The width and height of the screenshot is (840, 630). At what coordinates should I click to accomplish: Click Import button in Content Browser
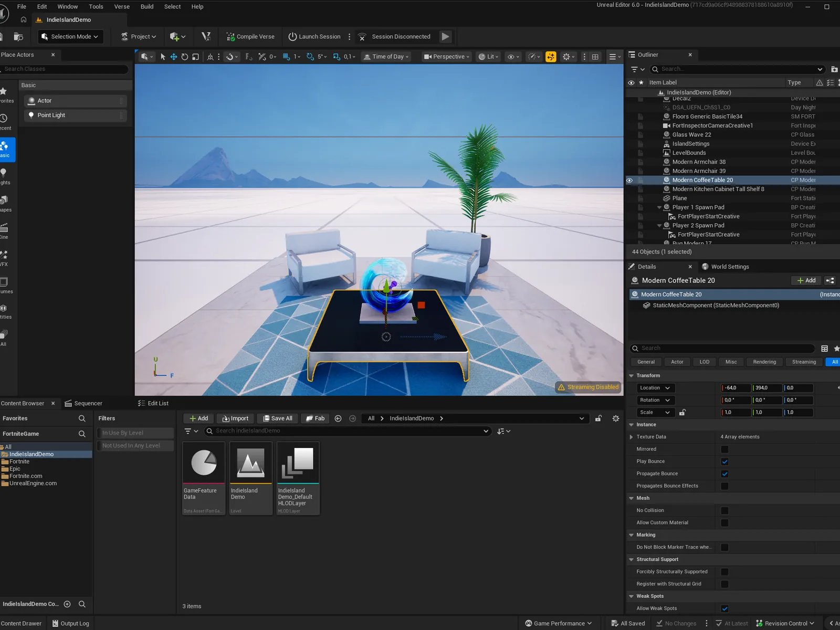tap(235, 418)
